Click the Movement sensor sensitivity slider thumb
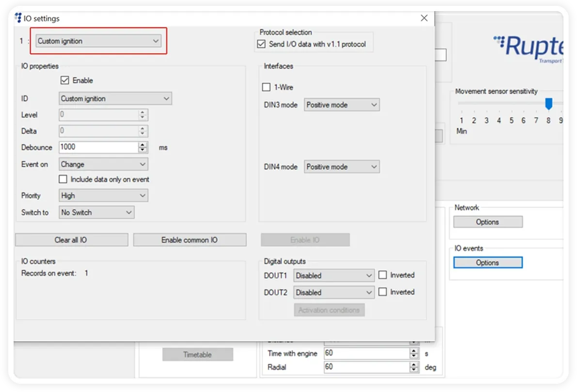577x392 pixels. pos(548,103)
